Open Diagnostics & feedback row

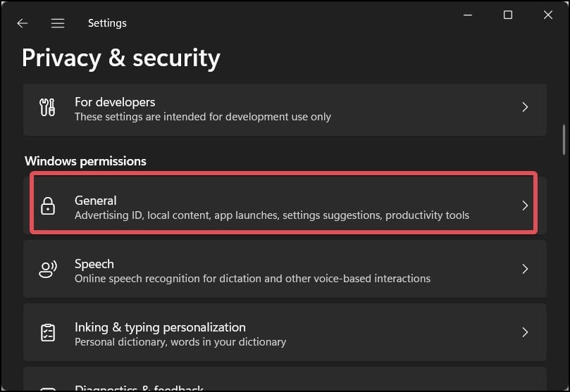point(285,379)
